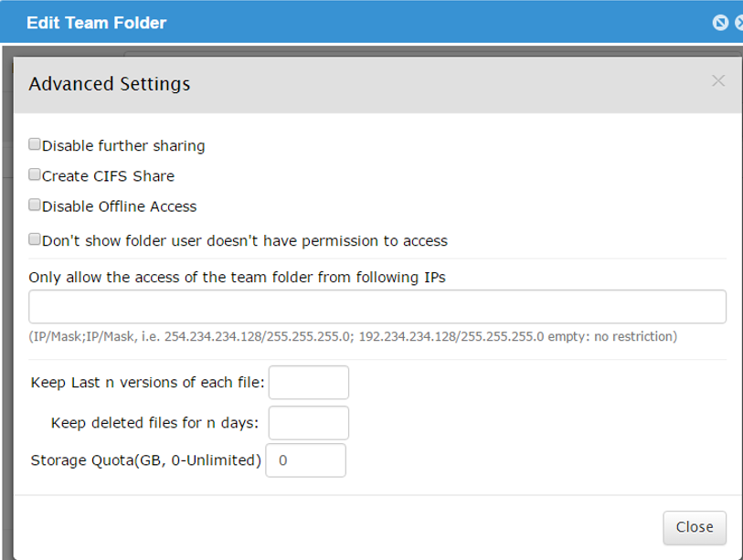Screen dimensions: 743x560
Task: Click the circle-slash cancel icon in header
Action: (x=720, y=22)
